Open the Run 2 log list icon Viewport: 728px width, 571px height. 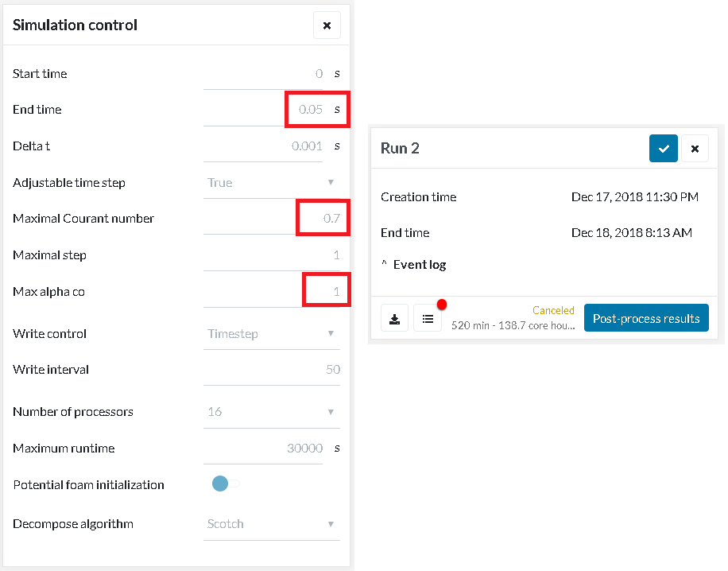[428, 319]
